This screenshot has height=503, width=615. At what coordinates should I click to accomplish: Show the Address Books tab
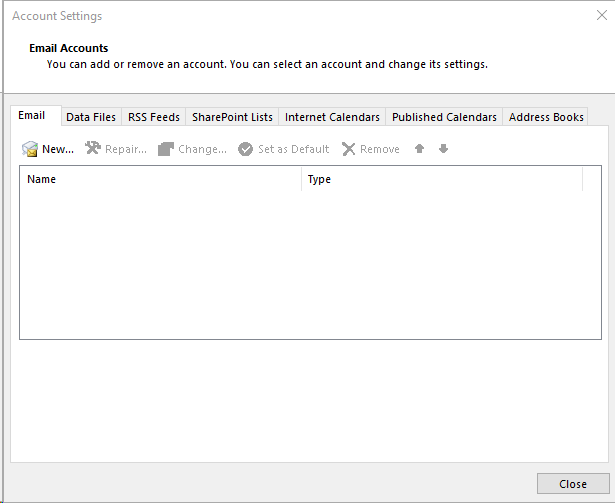tap(546, 117)
